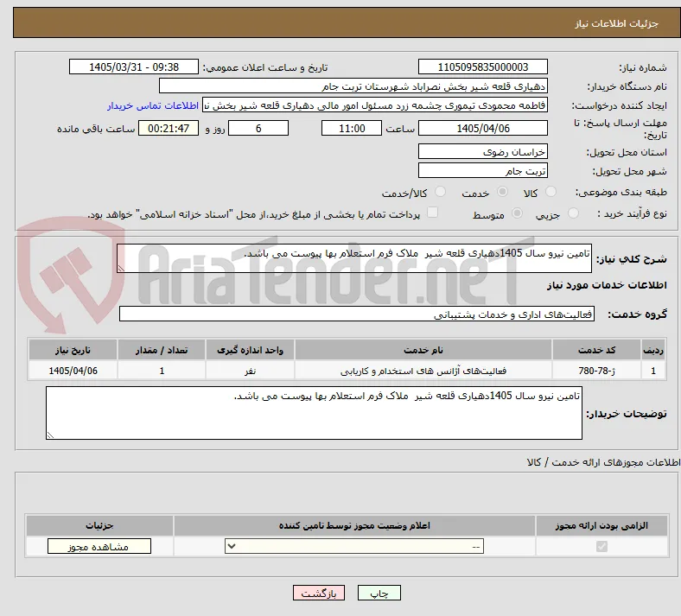The height and width of the screenshot is (616, 681).
Task: Click the کد خدمت column header
Action: pos(597,350)
